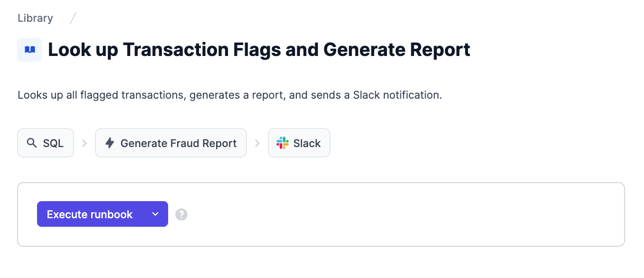Open the gray question mark help icon
644x278 pixels.
[x=181, y=214]
